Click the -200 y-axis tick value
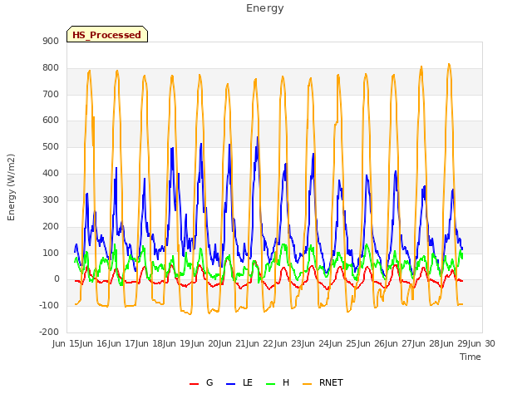Screen dimensions: 532x399 pos(49,332)
